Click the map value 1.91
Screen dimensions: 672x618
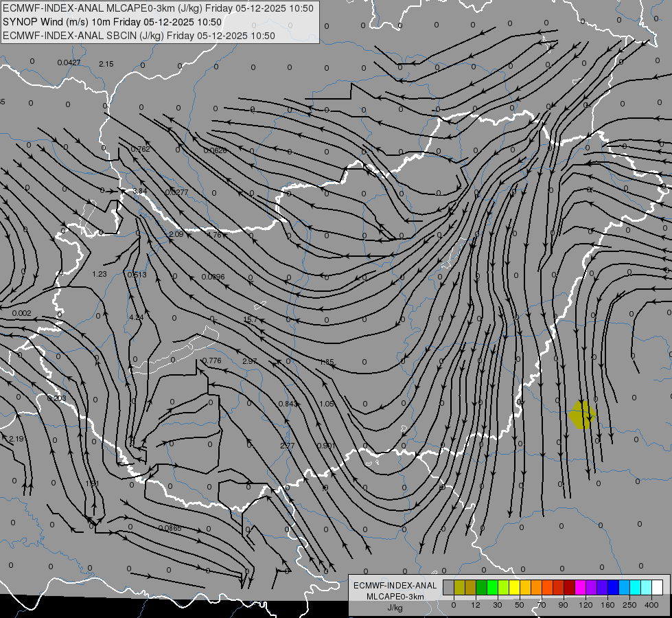(x=92, y=483)
